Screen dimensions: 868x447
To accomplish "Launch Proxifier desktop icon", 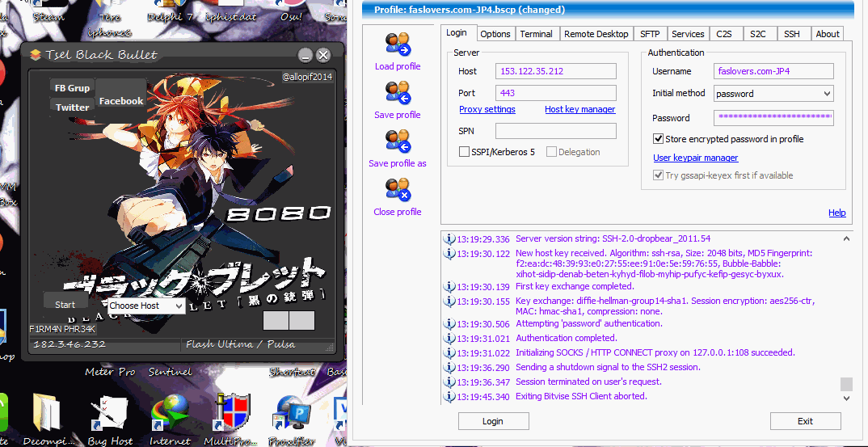I will coord(293,413).
